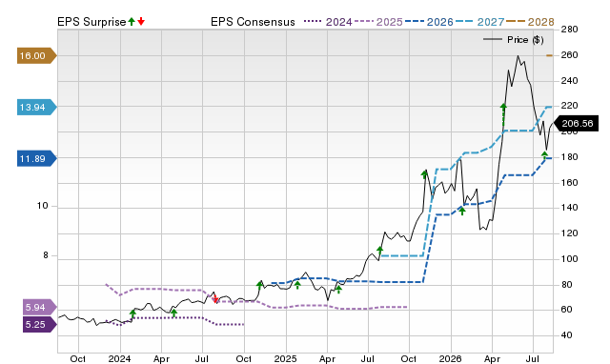This screenshot has width=610, height=364.
Task: Click the 140 label on the price axis
Action: pos(570,208)
